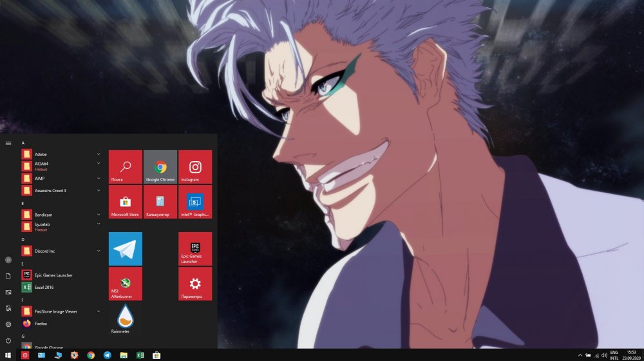
Task: Open the Telegram tile in Start menu
Action: click(125, 249)
